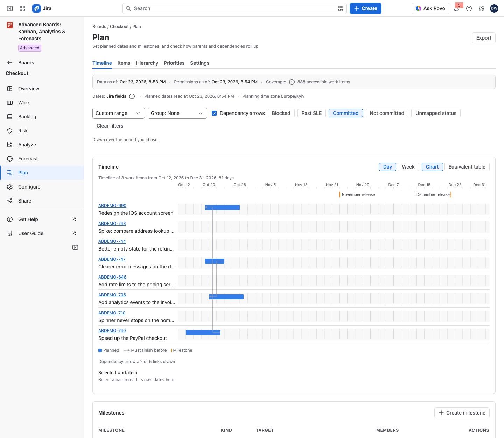Click the Jira logo icon
The image size is (504, 438).
tap(36, 8)
